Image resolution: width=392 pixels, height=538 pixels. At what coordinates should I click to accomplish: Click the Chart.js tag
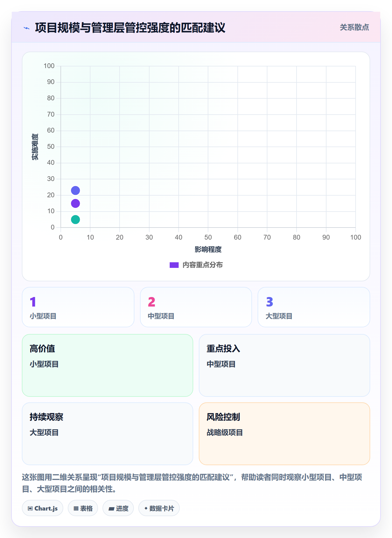[x=43, y=508]
